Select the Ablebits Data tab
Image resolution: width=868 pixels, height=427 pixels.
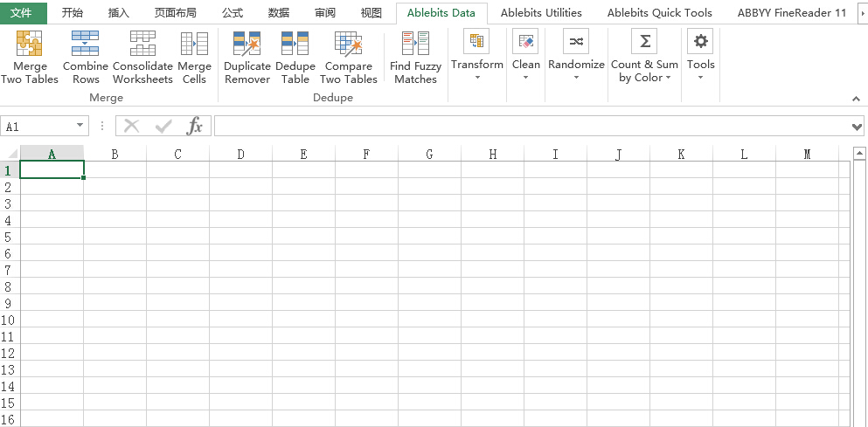[x=441, y=13]
